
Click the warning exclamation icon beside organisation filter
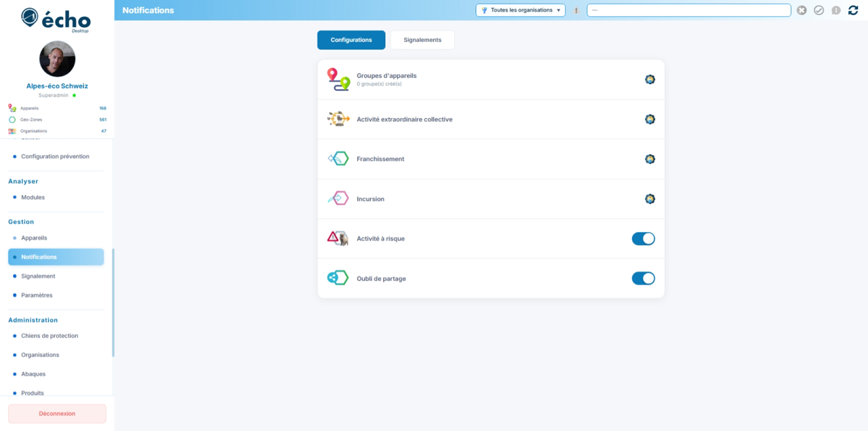pyautogui.click(x=576, y=11)
